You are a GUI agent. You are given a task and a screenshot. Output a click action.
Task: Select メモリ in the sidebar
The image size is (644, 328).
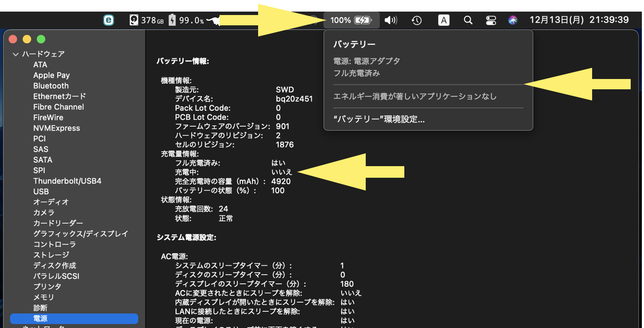pos(44,297)
